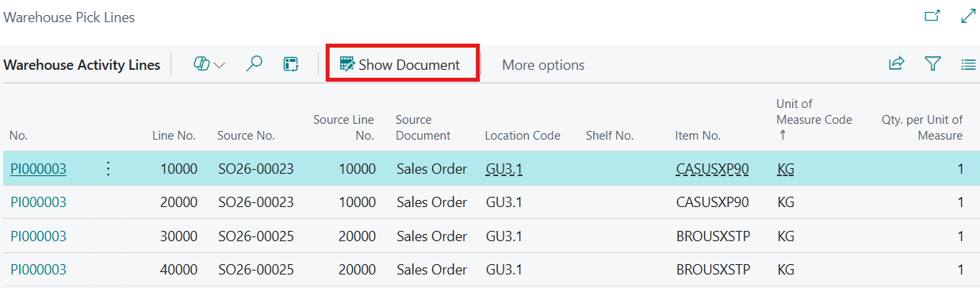Click Source Document column header
Screen dimensions: 980x288
point(423,128)
